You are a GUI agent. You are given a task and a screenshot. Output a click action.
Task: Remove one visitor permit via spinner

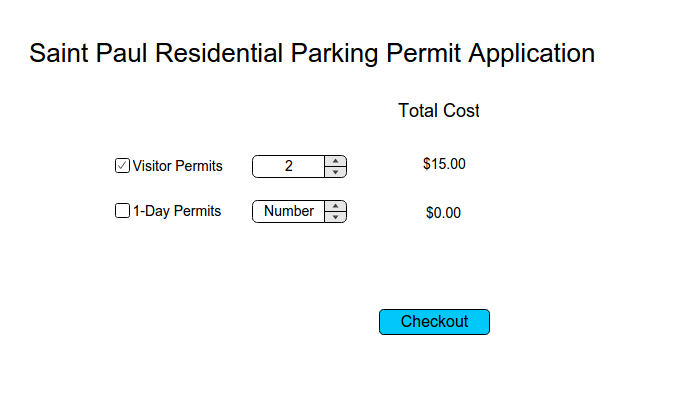click(x=336, y=172)
